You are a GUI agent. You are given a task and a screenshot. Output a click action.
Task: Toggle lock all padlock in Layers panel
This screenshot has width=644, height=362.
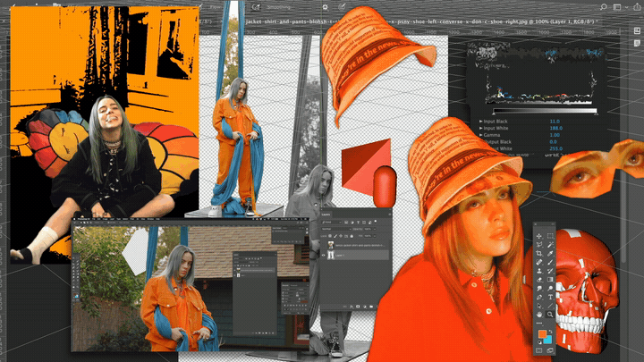click(x=352, y=236)
